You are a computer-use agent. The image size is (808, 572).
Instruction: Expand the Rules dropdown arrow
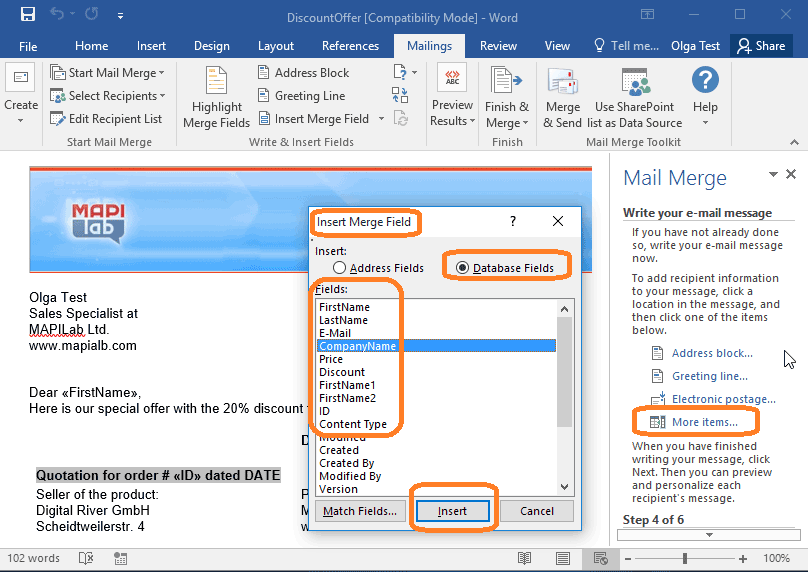click(414, 73)
